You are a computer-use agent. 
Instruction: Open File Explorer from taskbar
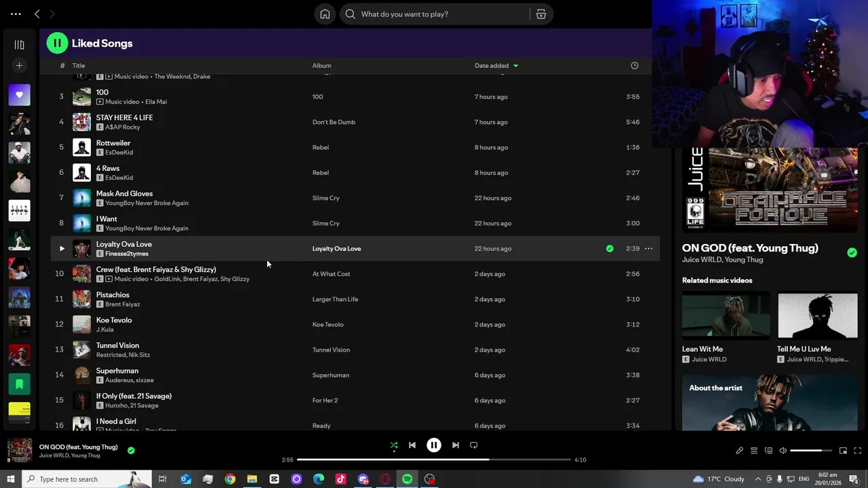tap(252, 479)
